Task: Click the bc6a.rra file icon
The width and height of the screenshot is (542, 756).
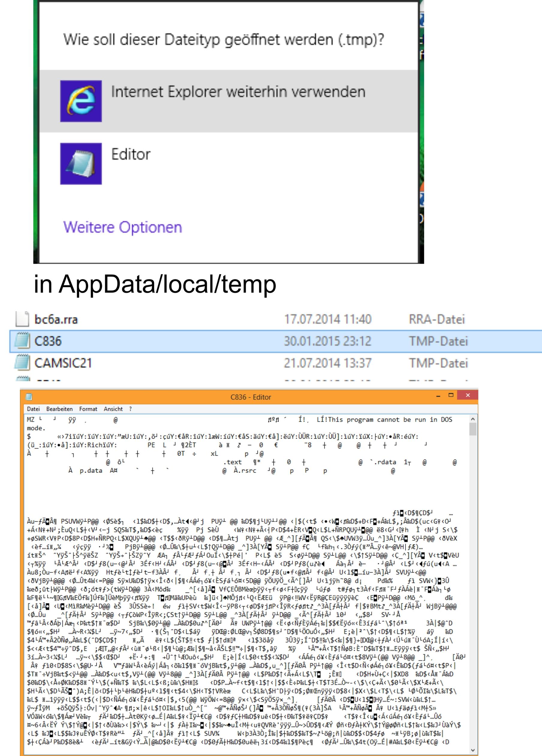Action: click(22, 319)
